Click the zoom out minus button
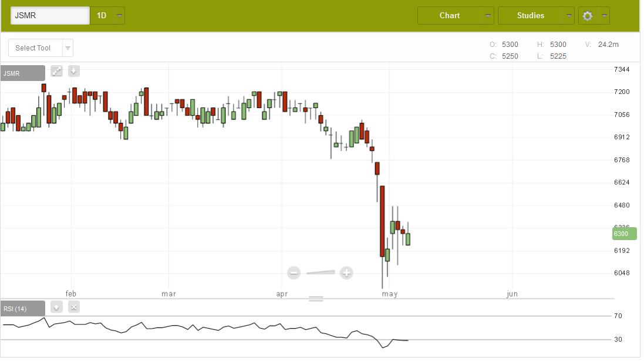The width and height of the screenshot is (644, 361). (294, 272)
